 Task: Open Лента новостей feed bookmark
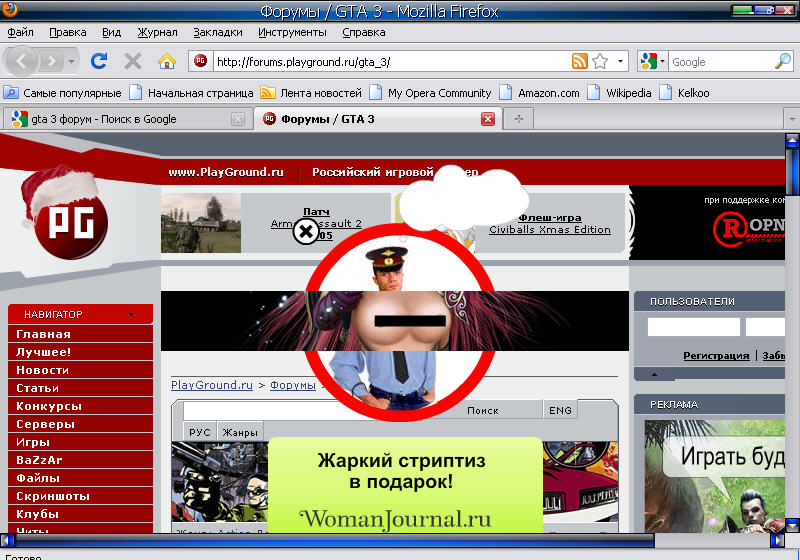311,93
